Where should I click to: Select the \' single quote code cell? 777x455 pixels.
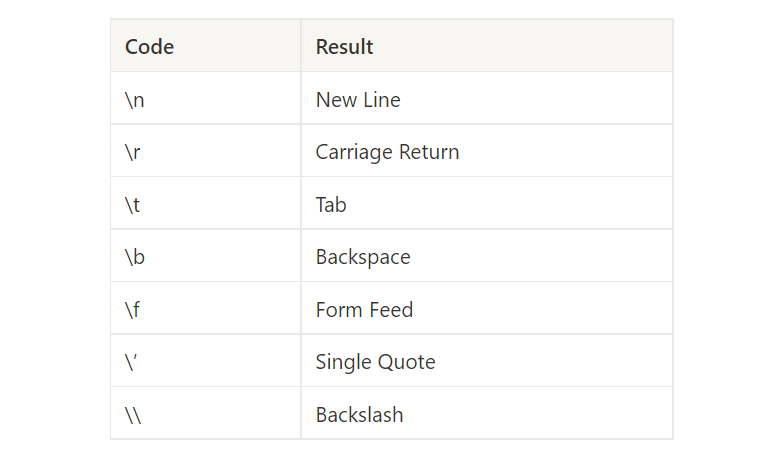pos(206,361)
